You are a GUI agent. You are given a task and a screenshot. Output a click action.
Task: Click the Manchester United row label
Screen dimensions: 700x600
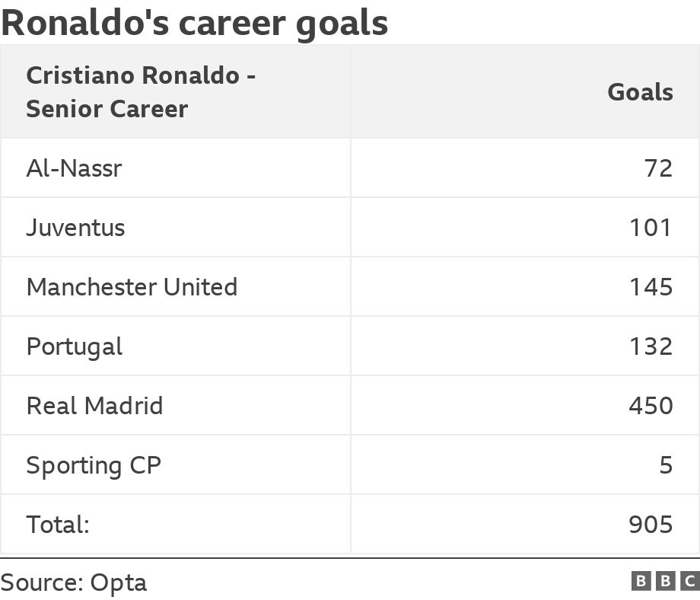132,286
